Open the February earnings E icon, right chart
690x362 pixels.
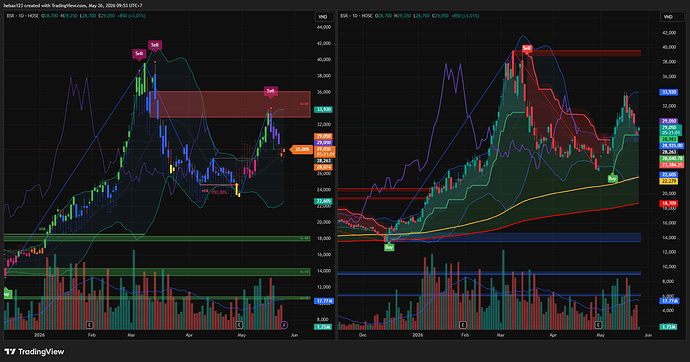point(462,325)
